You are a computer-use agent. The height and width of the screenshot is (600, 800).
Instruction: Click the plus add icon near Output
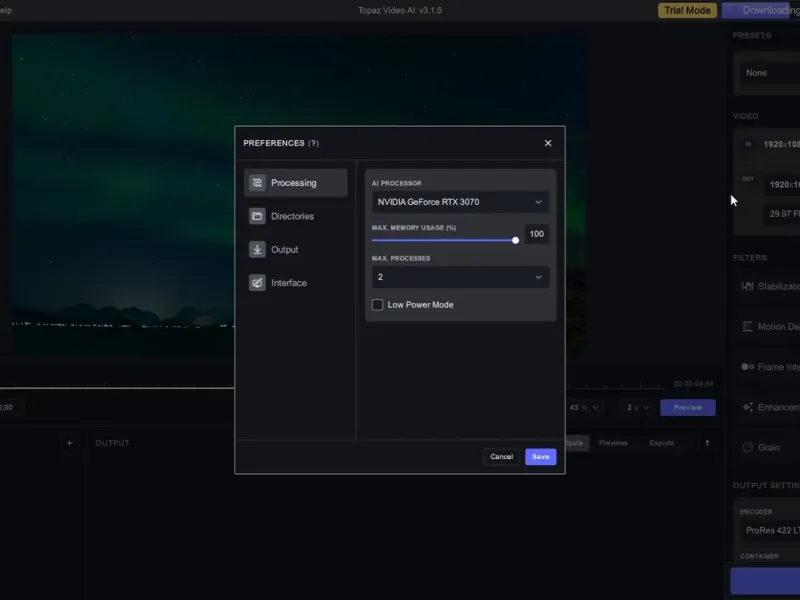(x=70, y=443)
